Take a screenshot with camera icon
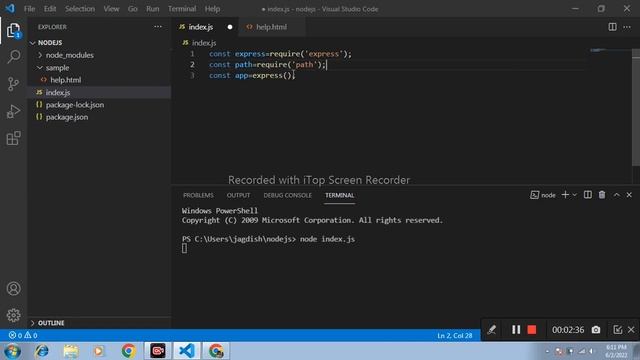 click(596, 329)
